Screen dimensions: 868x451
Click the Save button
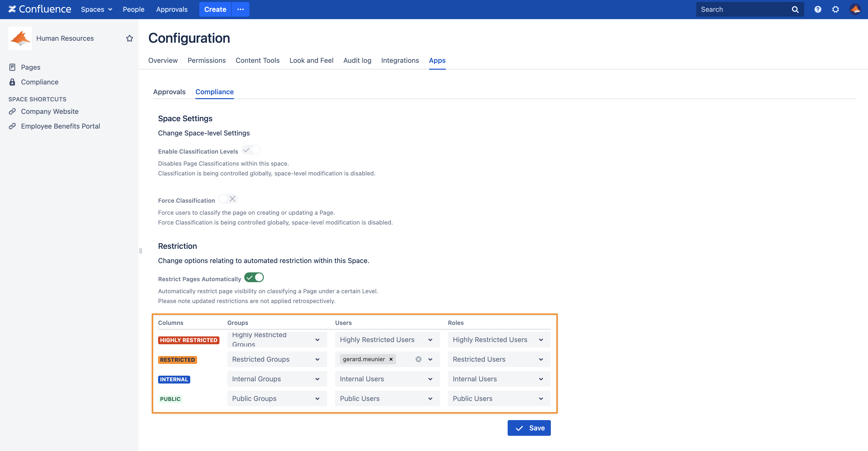tap(529, 428)
